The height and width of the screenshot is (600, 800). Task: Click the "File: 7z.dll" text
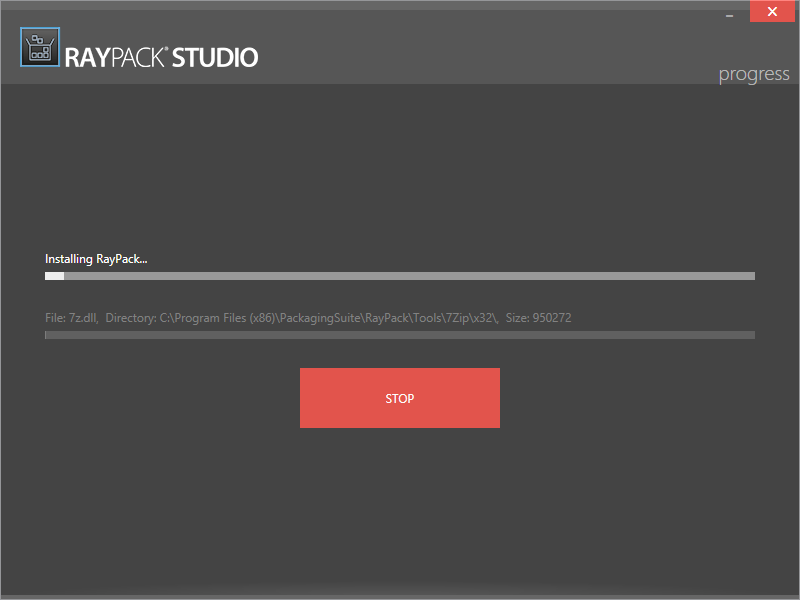point(70,318)
